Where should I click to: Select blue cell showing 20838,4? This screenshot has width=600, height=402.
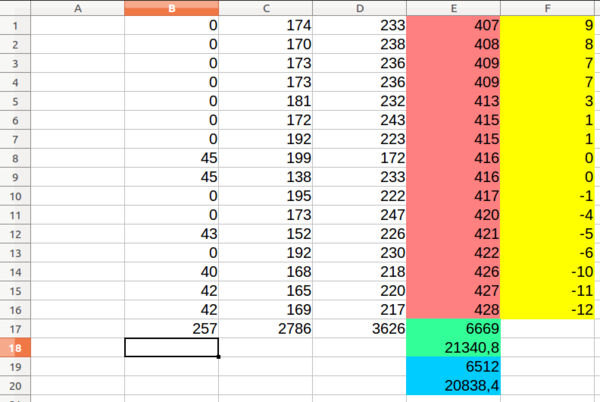point(453,386)
